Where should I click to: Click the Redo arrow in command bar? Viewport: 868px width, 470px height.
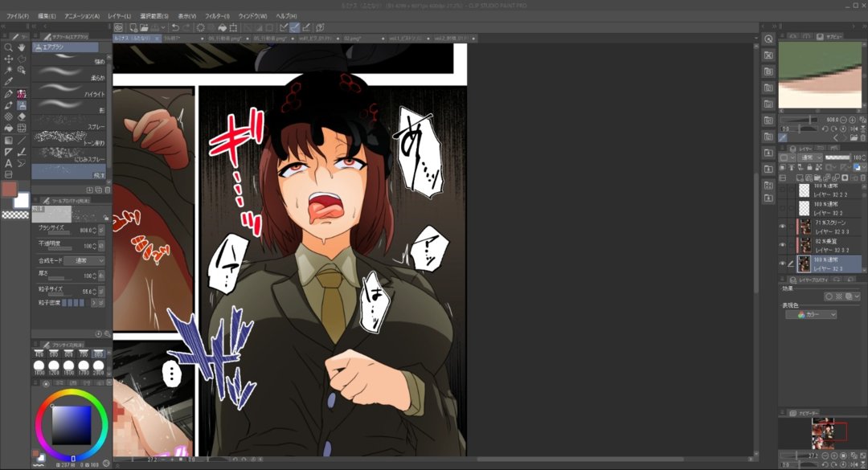186,27
